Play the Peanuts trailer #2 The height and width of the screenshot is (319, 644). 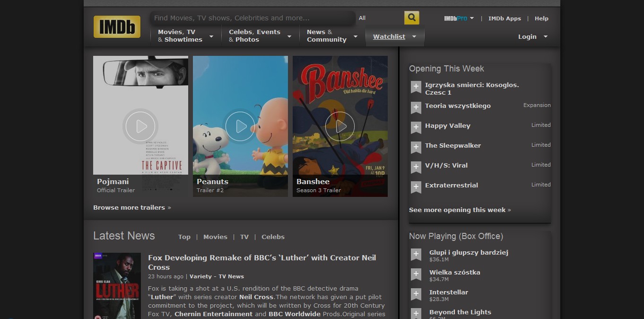coord(240,126)
